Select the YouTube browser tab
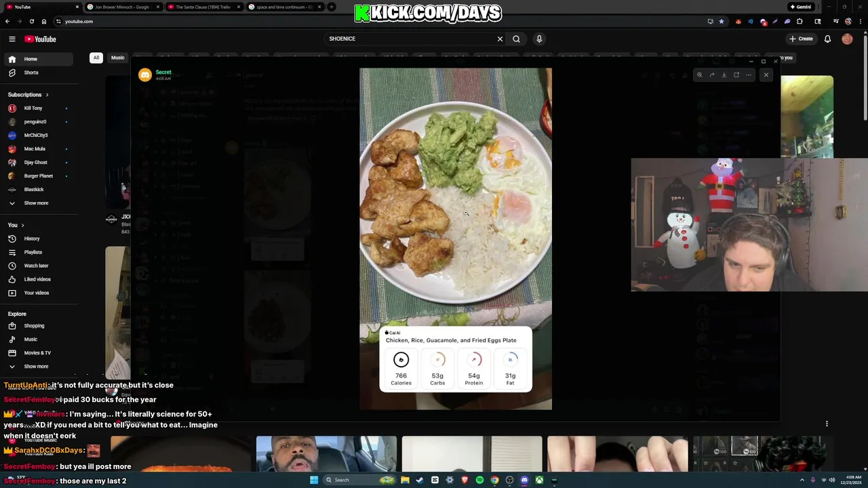The width and height of the screenshot is (868, 488). 41,7
